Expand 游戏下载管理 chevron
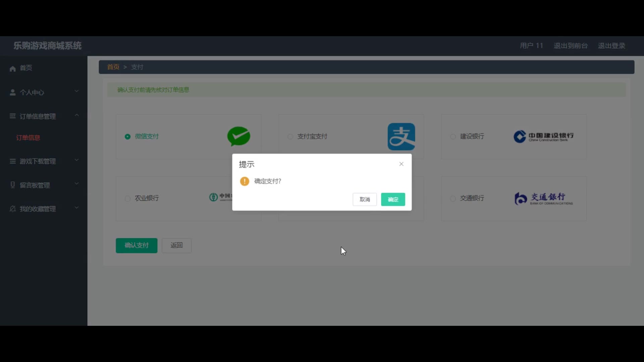 click(76, 160)
